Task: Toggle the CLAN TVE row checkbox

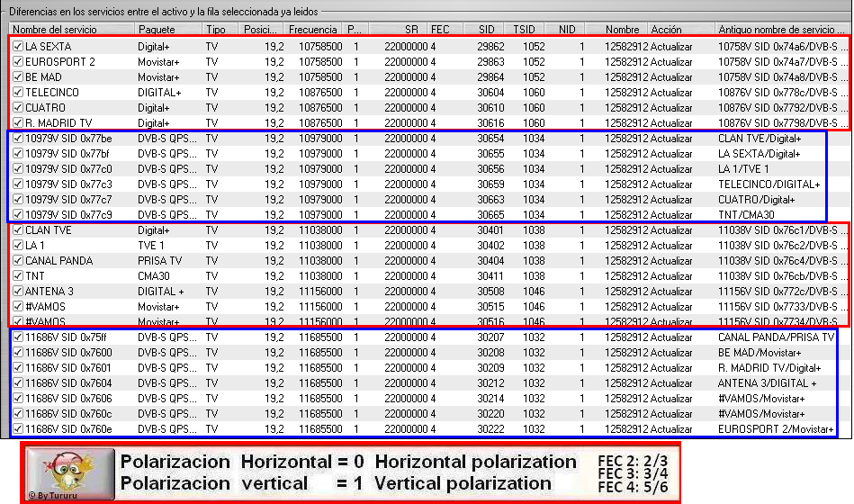Action: tap(18, 229)
